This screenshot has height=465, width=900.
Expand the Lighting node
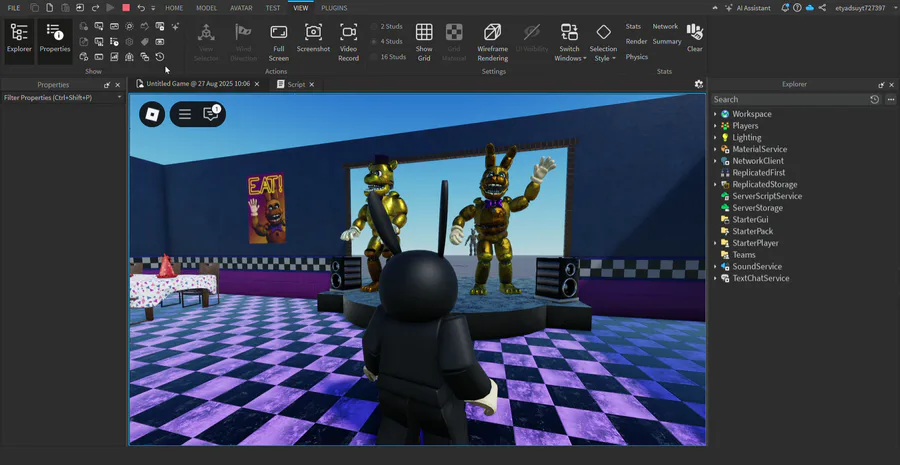pyautogui.click(x=715, y=138)
